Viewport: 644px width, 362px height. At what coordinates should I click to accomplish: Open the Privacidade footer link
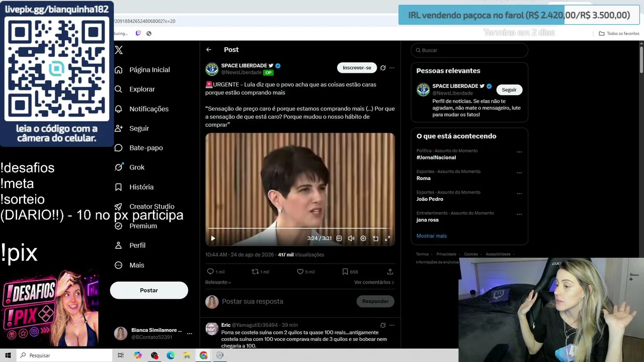(x=446, y=254)
